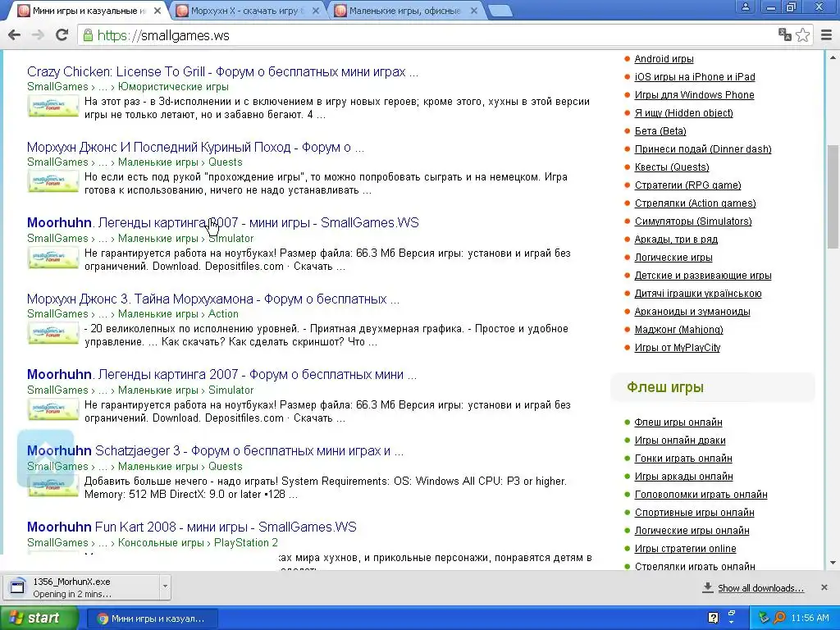
Task: Open Морхухн Джонс И Последний Куриный Поход link
Action: coord(195,148)
